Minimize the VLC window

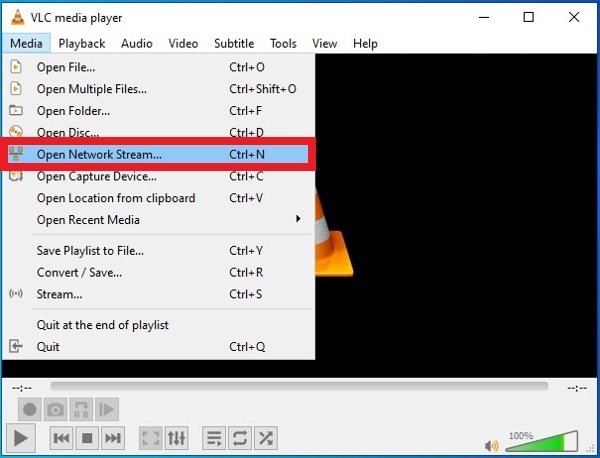click(x=484, y=17)
